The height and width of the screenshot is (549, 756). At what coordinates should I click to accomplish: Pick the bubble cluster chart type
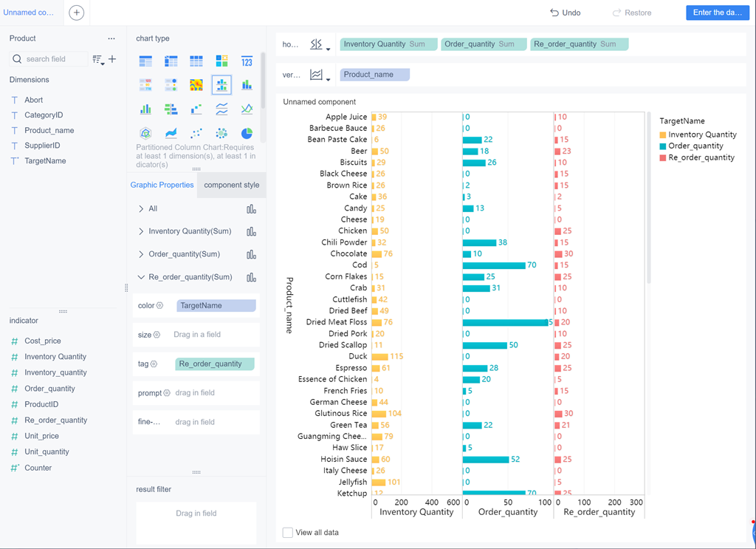(x=221, y=133)
